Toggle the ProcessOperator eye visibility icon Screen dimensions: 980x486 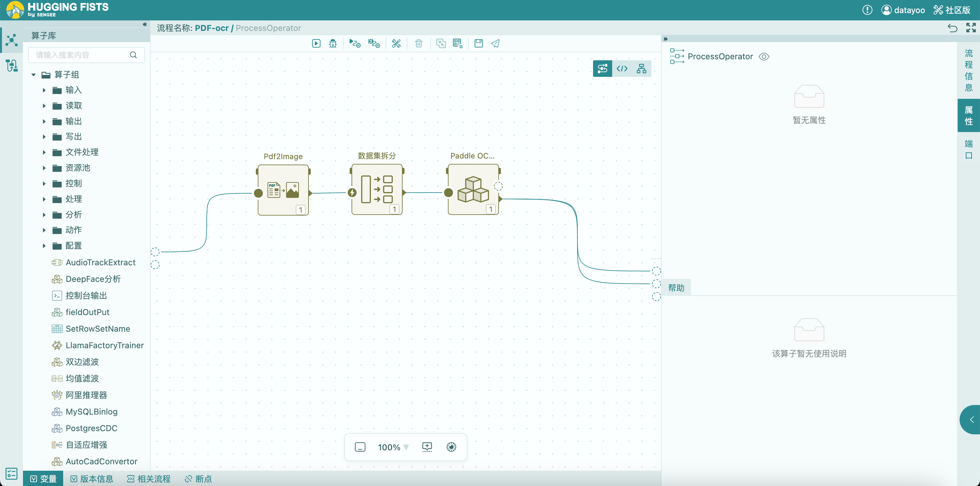[x=764, y=56]
